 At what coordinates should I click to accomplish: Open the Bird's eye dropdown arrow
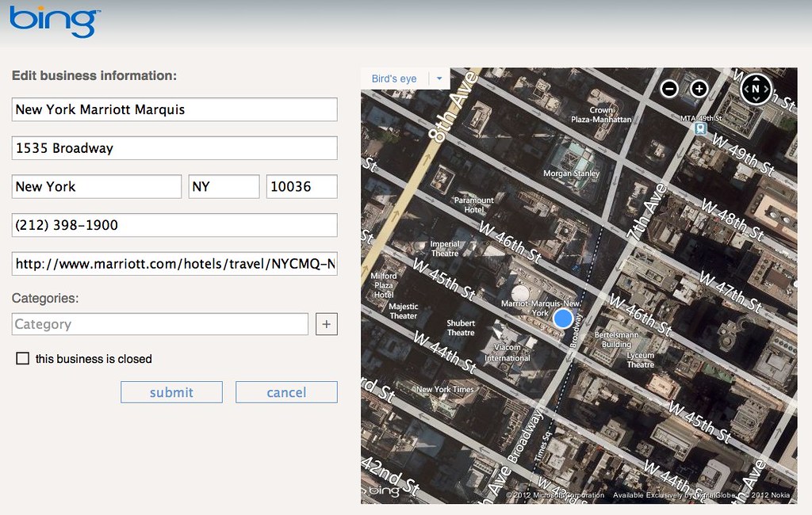pos(439,78)
